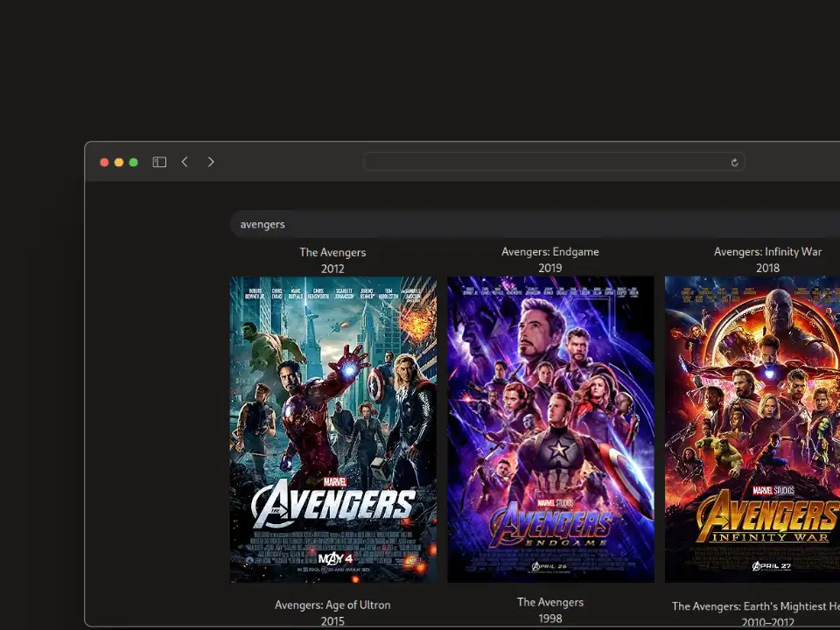840x630 pixels.
Task: Click the browser address bar
Action: click(554, 162)
